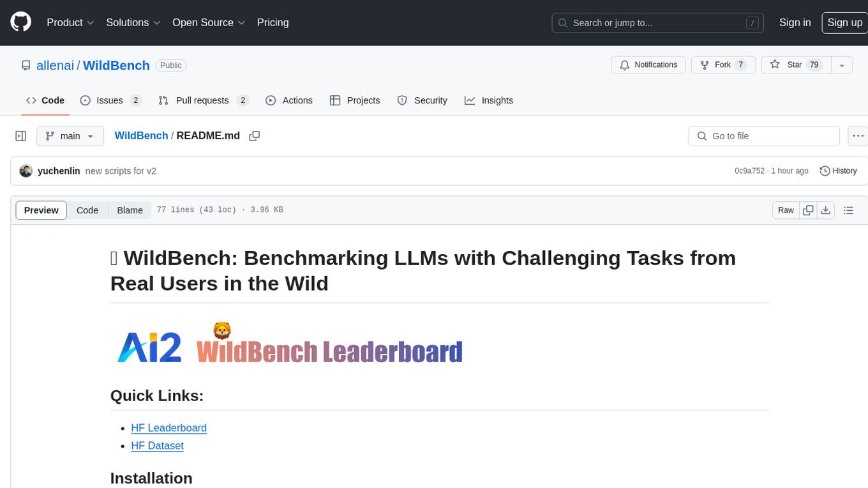The image size is (868, 488).
Task: Click the Public visibility label
Action: tap(170, 65)
